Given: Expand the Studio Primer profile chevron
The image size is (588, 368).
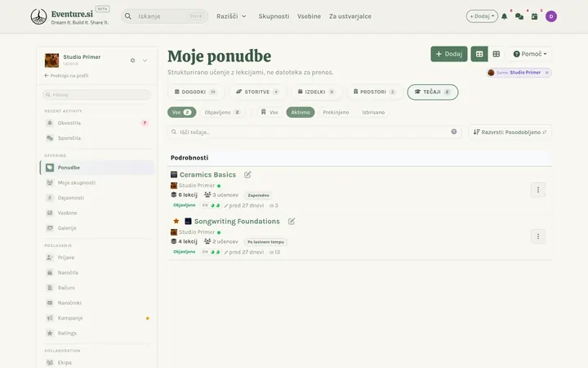Looking at the screenshot, I should click(x=145, y=61).
